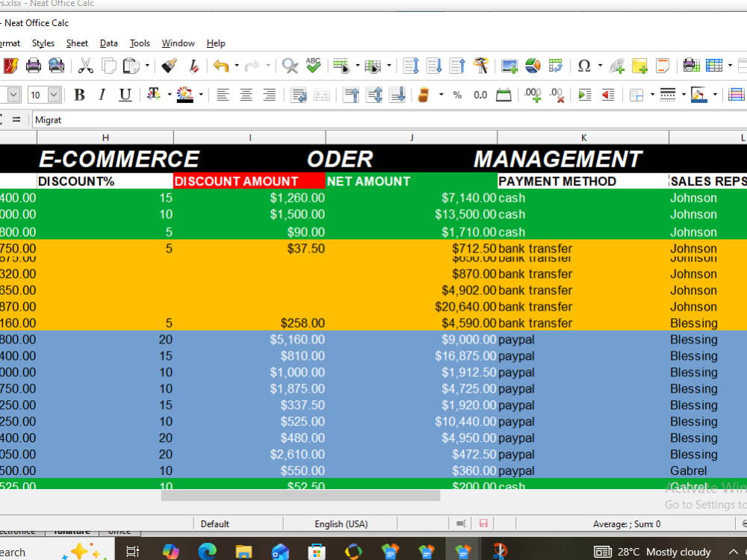Expand the Borders dropdown arrow
Viewport: 747px width, 560px height.
click(x=652, y=95)
